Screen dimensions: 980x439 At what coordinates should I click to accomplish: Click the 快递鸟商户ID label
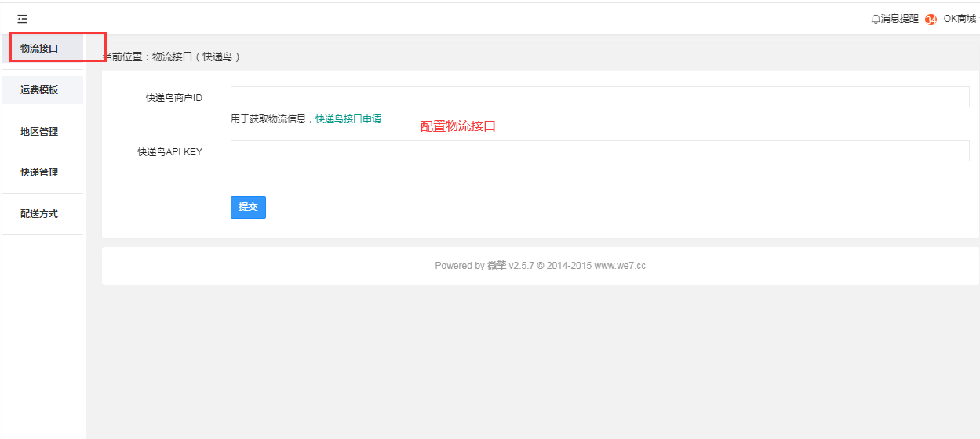point(174,98)
